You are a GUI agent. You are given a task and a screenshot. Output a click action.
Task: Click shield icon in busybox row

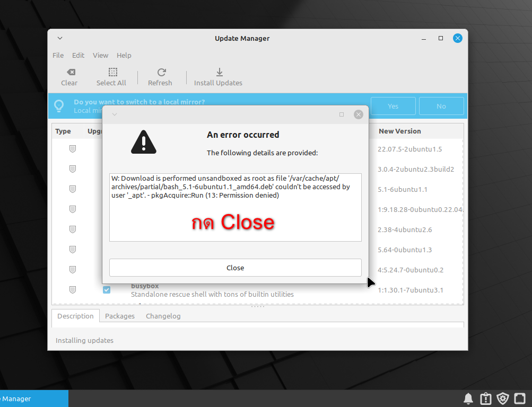(x=73, y=290)
